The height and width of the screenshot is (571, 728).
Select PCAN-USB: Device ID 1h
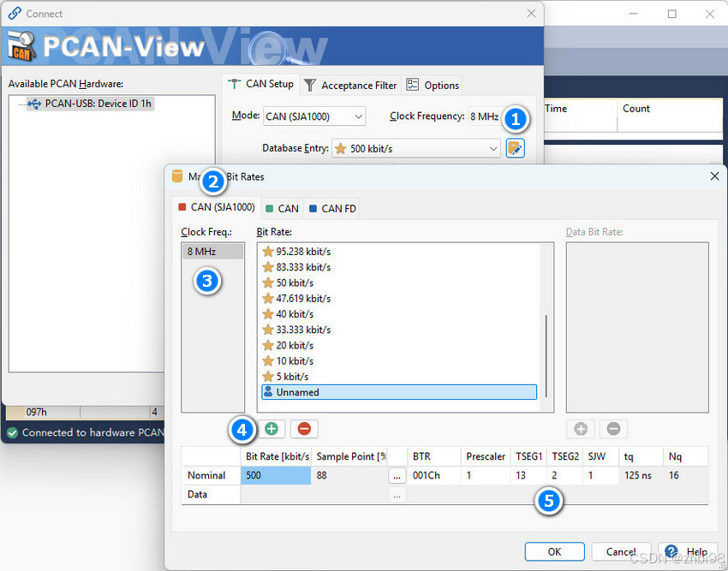(90, 104)
